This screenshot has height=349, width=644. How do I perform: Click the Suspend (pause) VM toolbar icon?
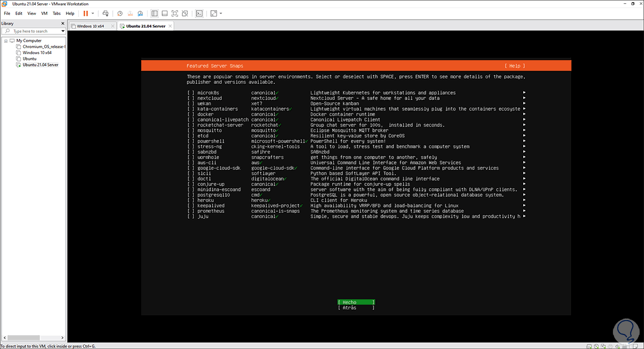85,13
